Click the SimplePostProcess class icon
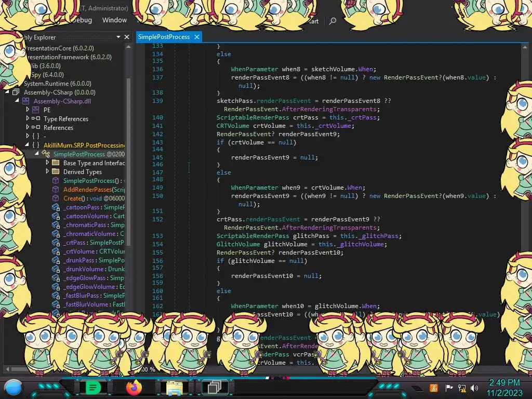Screen dimensions: 532x399 (x=46, y=154)
